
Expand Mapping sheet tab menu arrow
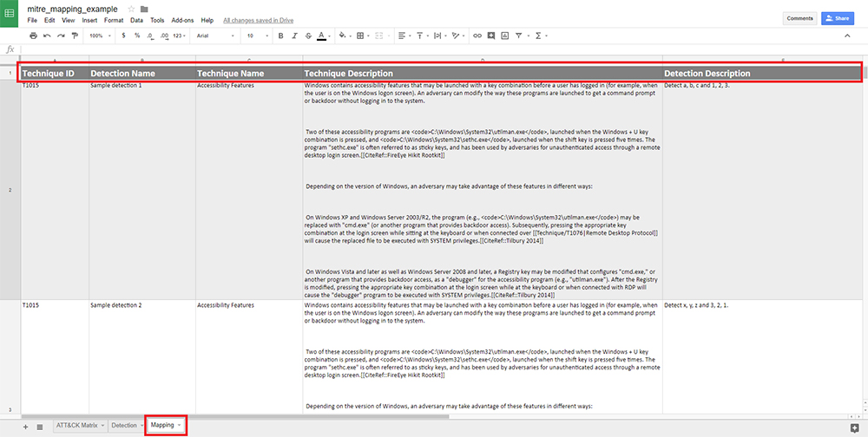click(179, 426)
